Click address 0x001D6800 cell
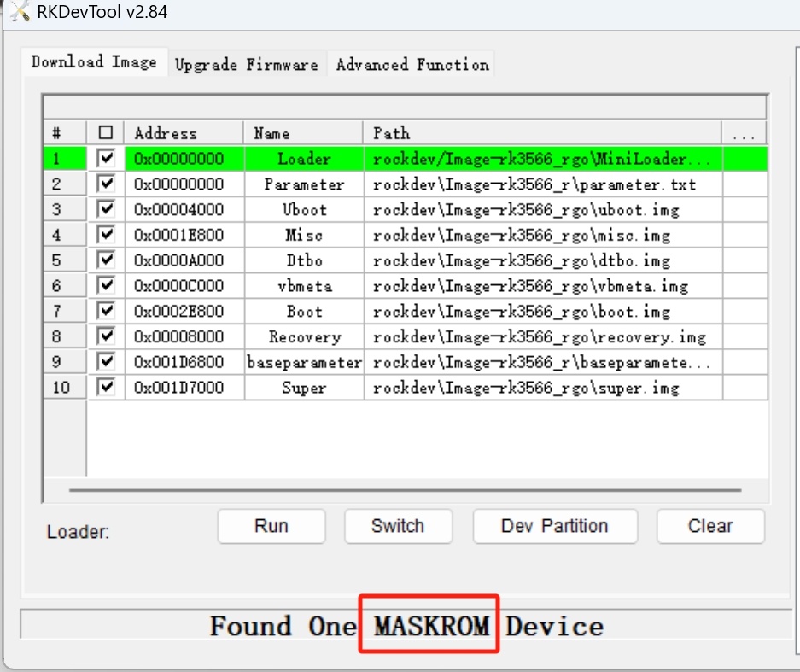Screen dimensions: 800x672 click(184, 363)
